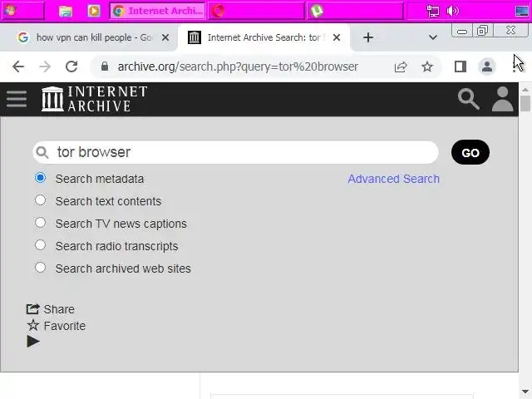Click the 'tor browser' search input field
Screen dimensions: 532x399
pos(236,152)
